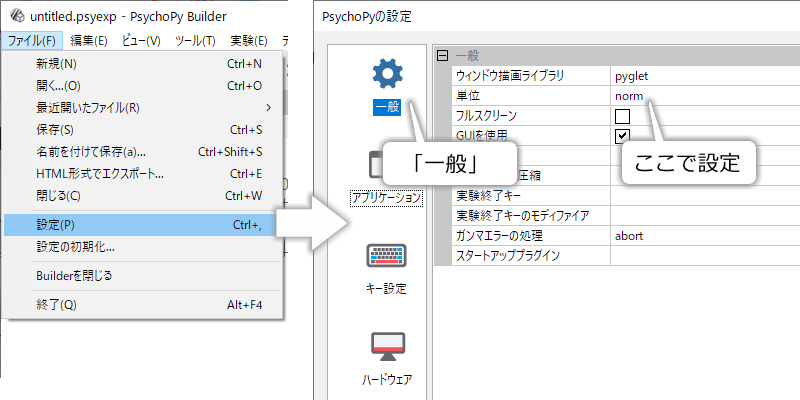Uncheck the GUIを使用 checkbox

click(x=622, y=135)
